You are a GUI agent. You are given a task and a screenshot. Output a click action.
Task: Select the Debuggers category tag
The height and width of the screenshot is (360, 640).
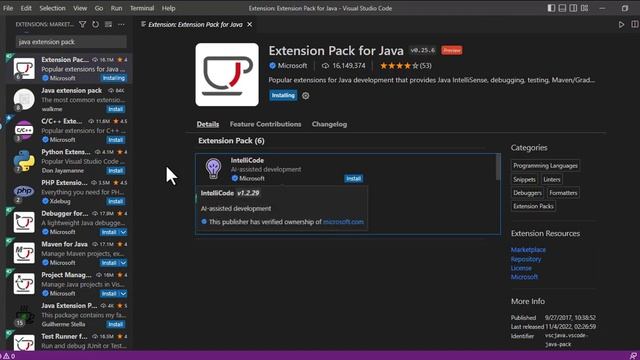pyautogui.click(x=527, y=193)
